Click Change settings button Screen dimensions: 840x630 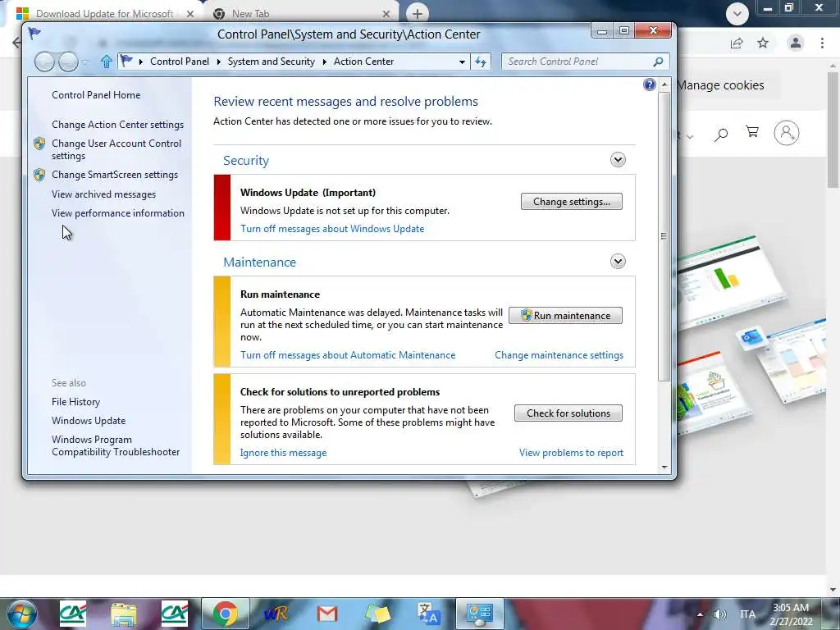[x=572, y=202]
